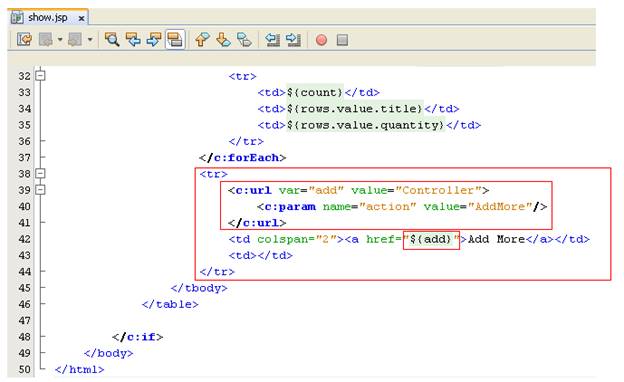
Task: Collapse code fold at line 39
Action: [x=40, y=190]
